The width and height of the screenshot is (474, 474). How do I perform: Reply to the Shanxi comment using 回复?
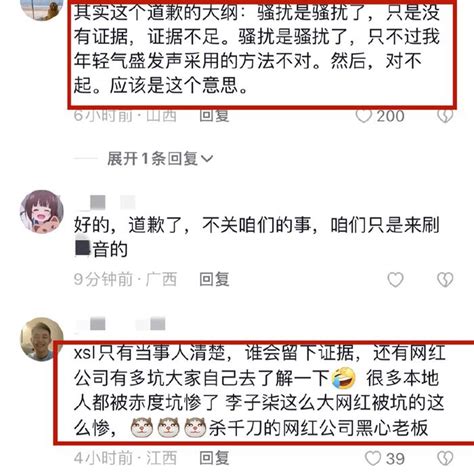click(x=214, y=116)
